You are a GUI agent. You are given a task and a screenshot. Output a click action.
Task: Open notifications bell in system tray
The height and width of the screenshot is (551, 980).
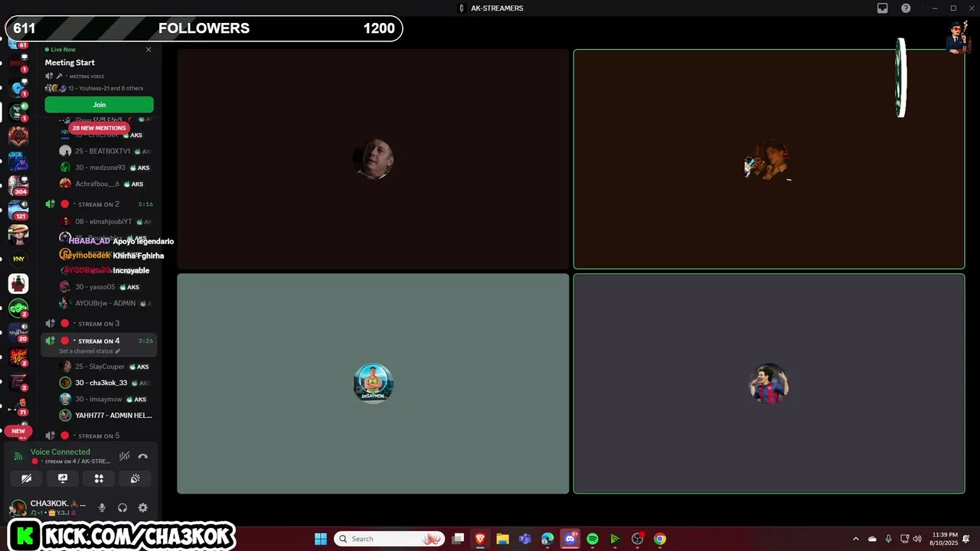(x=967, y=539)
